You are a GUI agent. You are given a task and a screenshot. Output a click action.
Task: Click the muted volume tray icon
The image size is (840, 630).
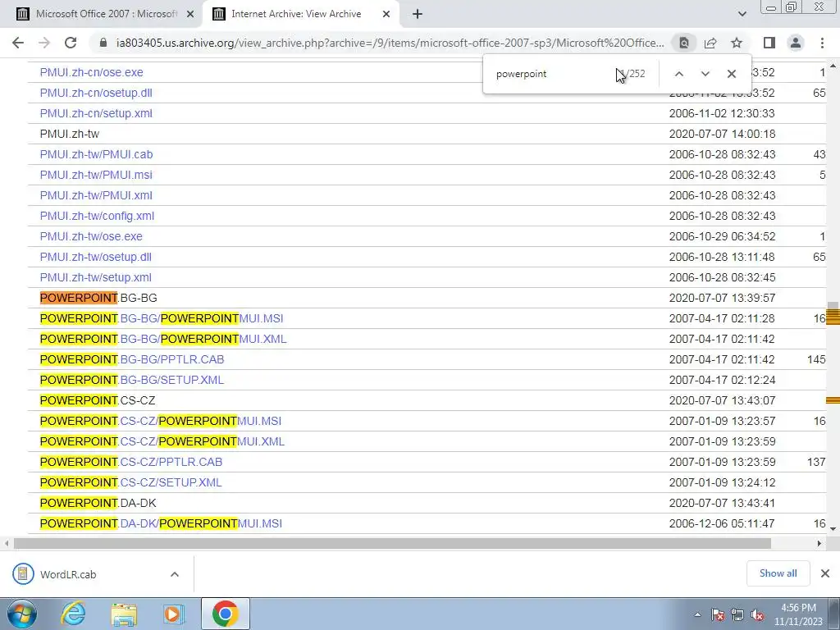click(757, 614)
